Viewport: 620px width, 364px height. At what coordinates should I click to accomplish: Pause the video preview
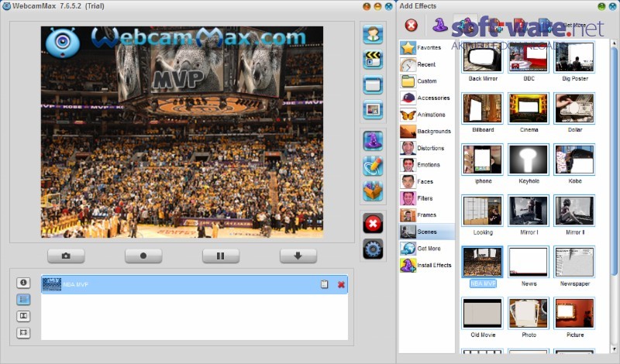221,256
